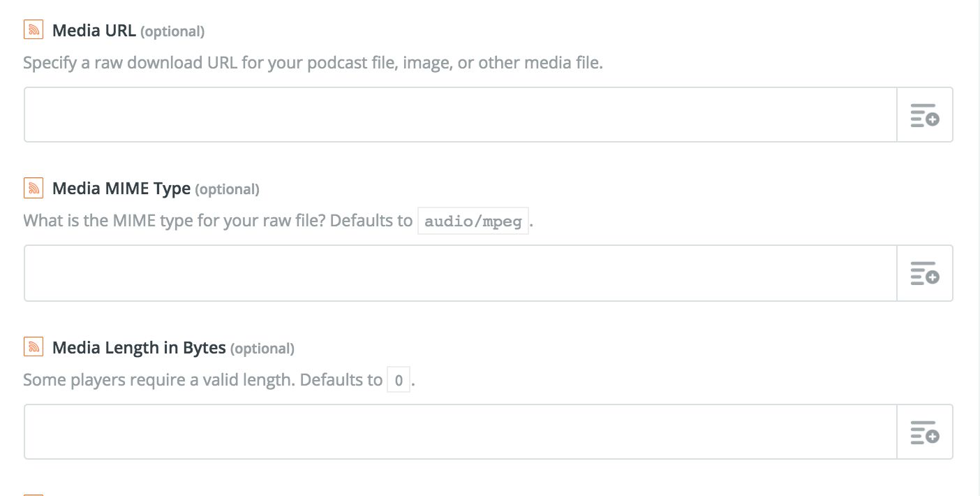Click the optional tag next to Media URL
Viewport: 980px width, 496px height.
coord(172,31)
